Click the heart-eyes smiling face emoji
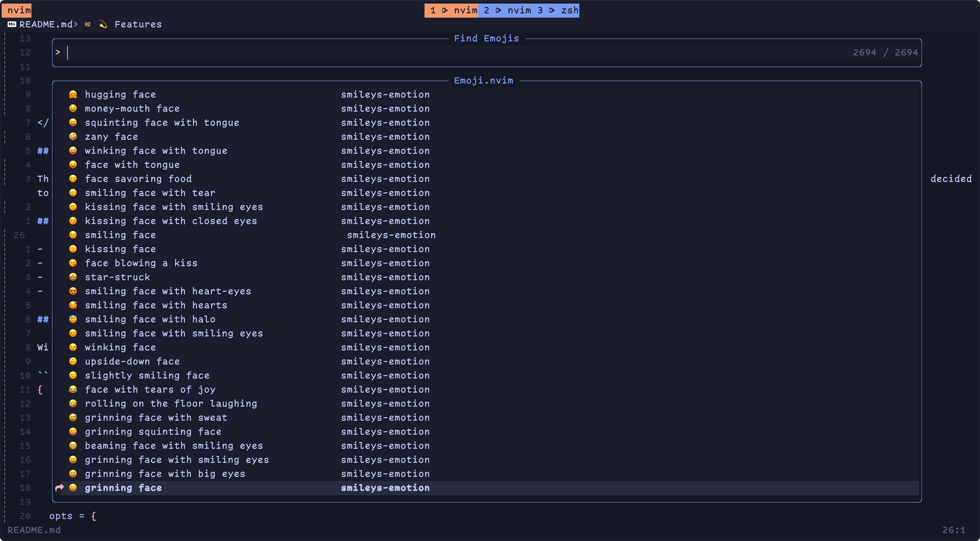The width and height of the screenshot is (980, 541). pos(73,291)
